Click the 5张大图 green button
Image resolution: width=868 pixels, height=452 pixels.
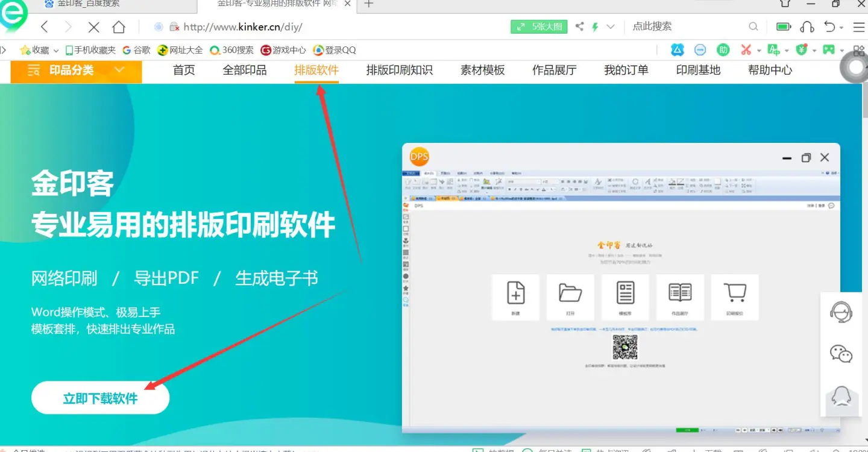coord(539,27)
